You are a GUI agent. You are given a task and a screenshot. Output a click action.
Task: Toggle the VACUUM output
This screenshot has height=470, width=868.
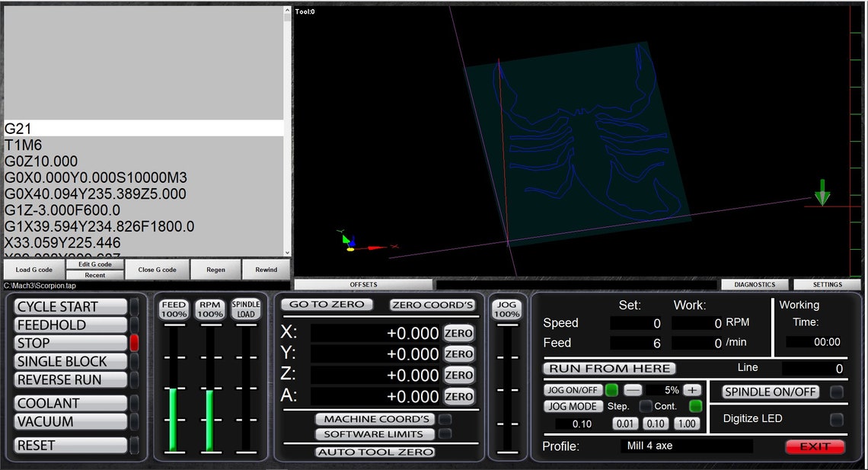click(69, 421)
